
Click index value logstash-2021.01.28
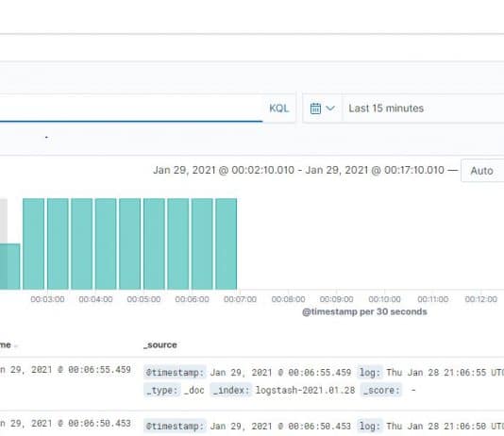point(305,391)
